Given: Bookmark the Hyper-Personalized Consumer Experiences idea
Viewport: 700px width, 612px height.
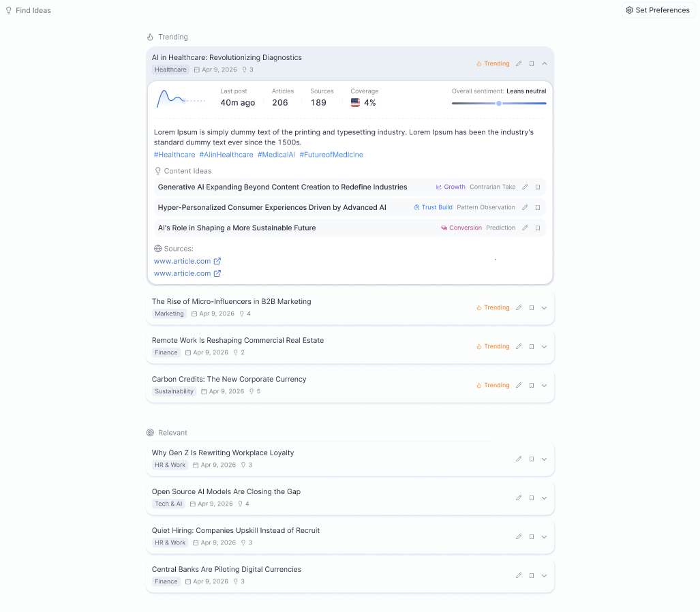Looking at the screenshot, I should pos(538,208).
